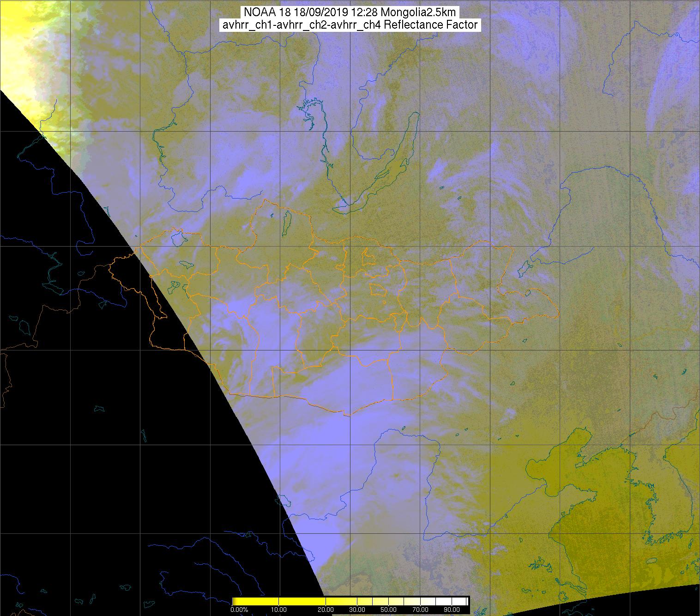Click the 50.00 legend label

pos(388,610)
